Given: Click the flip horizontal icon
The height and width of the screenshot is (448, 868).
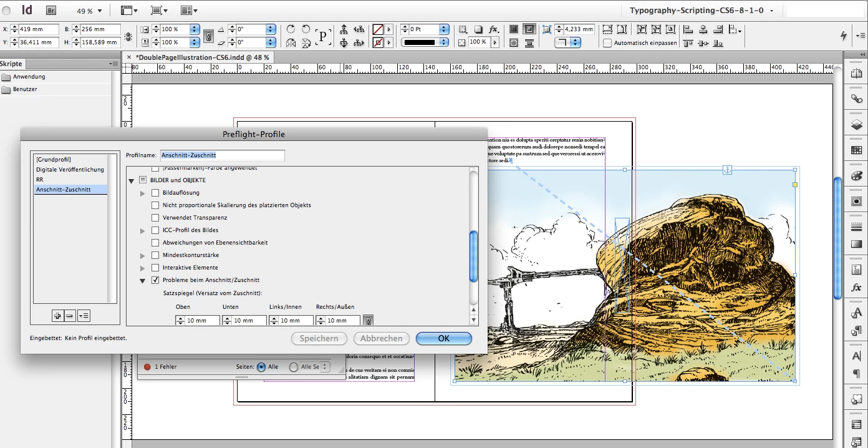Looking at the screenshot, I should pyautogui.click(x=291, y=43).
